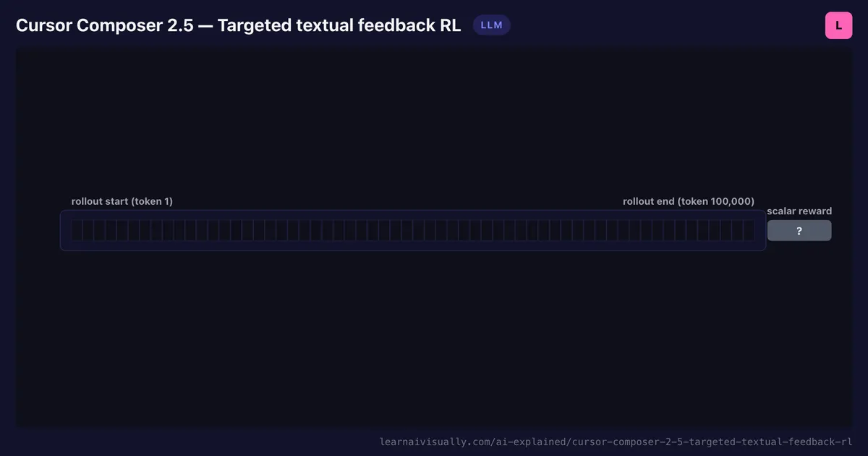
Task: Click the title Cursor Composer 2.5 text
Action: click(x=238, y=25)
